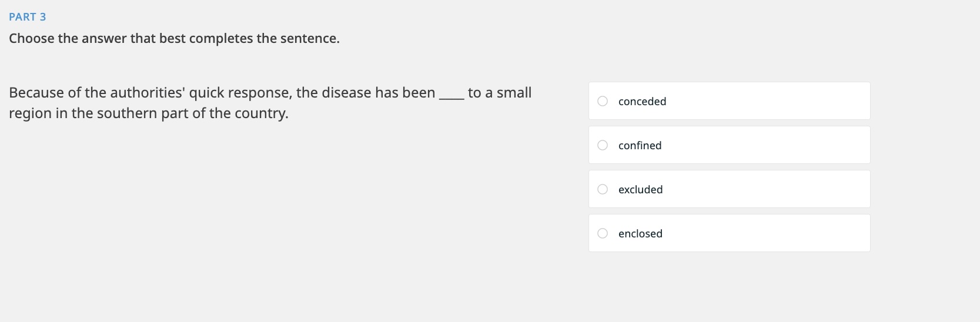Click the word 'conceded' label
This screenshot has height=322, width=980.
[x=642, y=102]
